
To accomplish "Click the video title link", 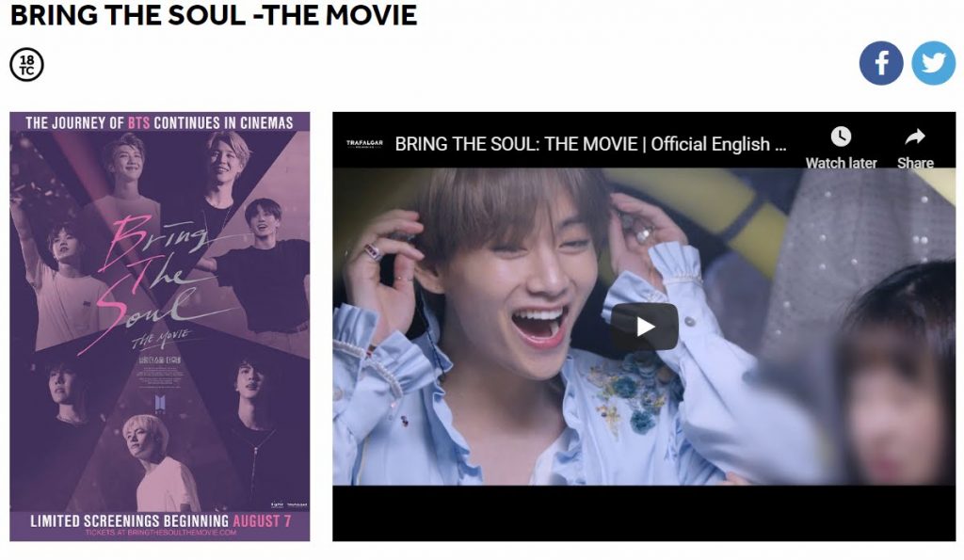I will click(x=590, y=144).
